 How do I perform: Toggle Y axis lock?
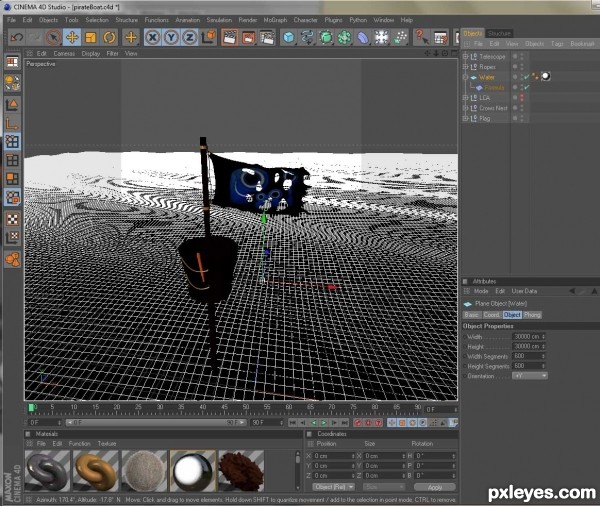coord(171,38)
